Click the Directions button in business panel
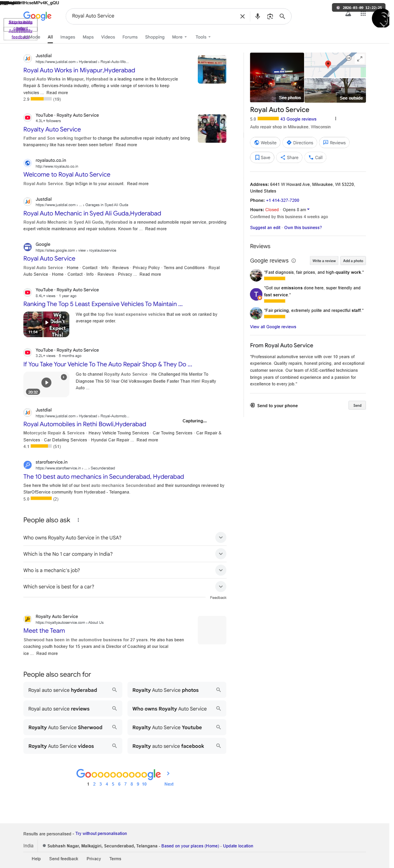This screenshot has height=868, width=394. (x=300, y=143)
